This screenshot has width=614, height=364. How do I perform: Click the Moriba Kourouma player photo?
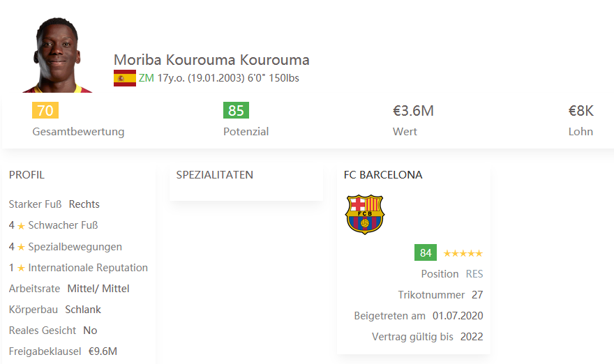[x=57, y=57]
